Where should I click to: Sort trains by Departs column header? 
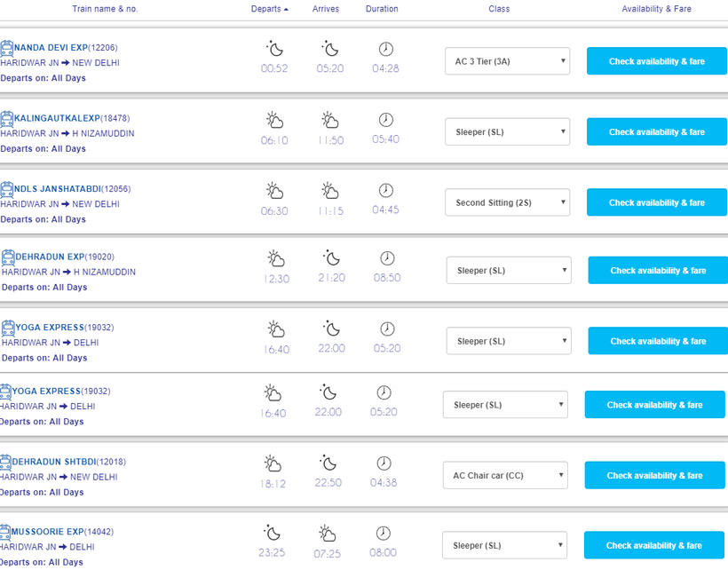tap(269, 9)
